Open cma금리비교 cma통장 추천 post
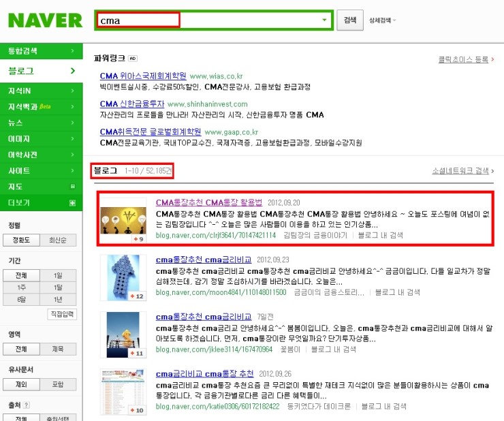 [x=205, y=374]
